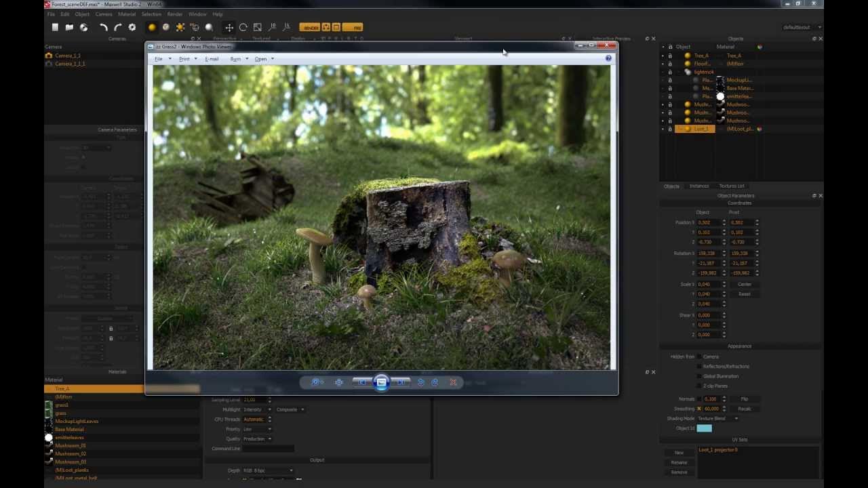Select Camera_1_1_1 in camera list
The width and height of the screenshot is (868, 488).
(70, 64)
